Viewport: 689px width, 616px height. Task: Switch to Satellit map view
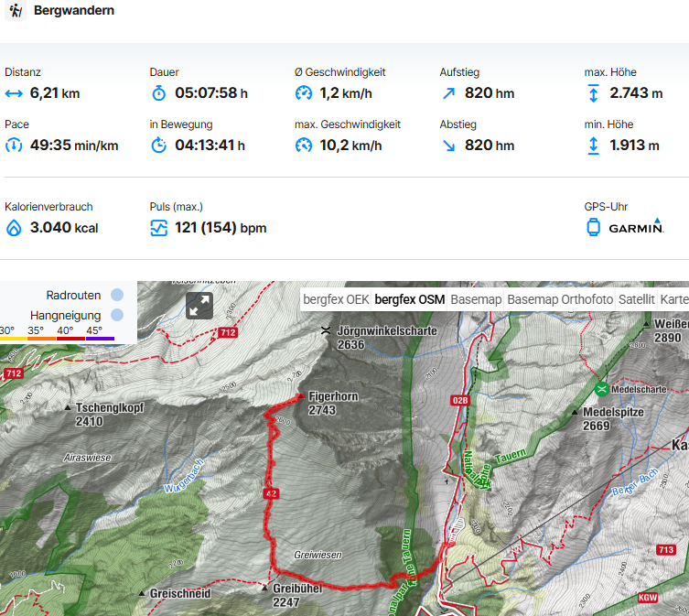pyautogui.click(x=636, y=299)
